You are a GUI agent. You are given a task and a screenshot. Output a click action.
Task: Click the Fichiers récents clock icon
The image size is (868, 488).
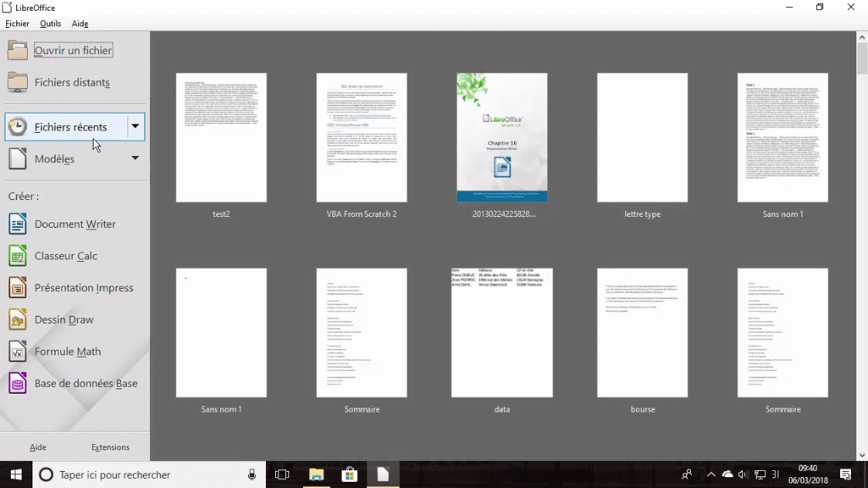tap(17, 127)
